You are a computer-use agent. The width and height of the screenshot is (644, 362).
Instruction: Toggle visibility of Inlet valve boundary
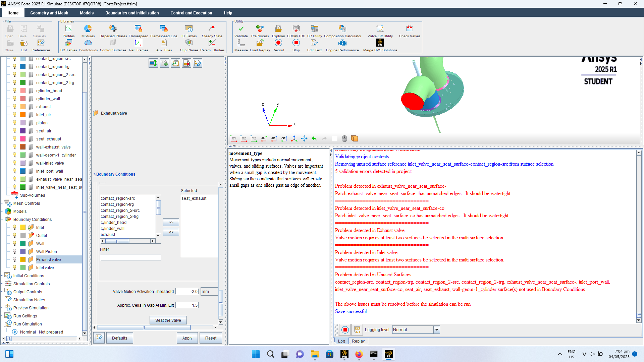click(x=14, y=267)
